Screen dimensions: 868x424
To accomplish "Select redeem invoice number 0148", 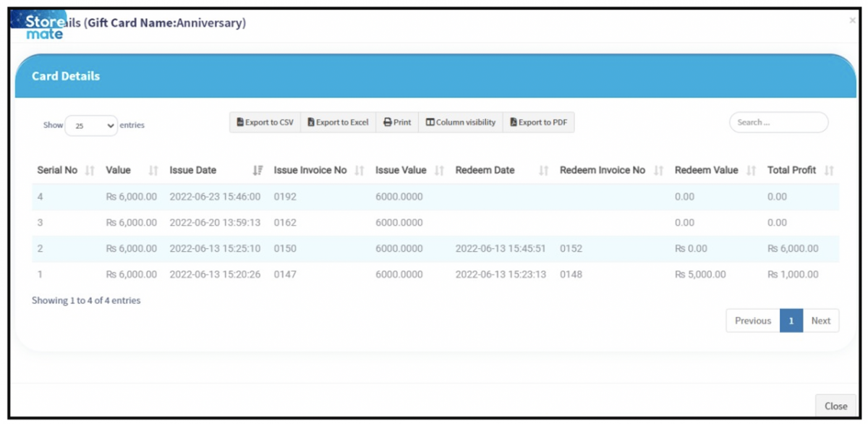I will pos(571,275).
